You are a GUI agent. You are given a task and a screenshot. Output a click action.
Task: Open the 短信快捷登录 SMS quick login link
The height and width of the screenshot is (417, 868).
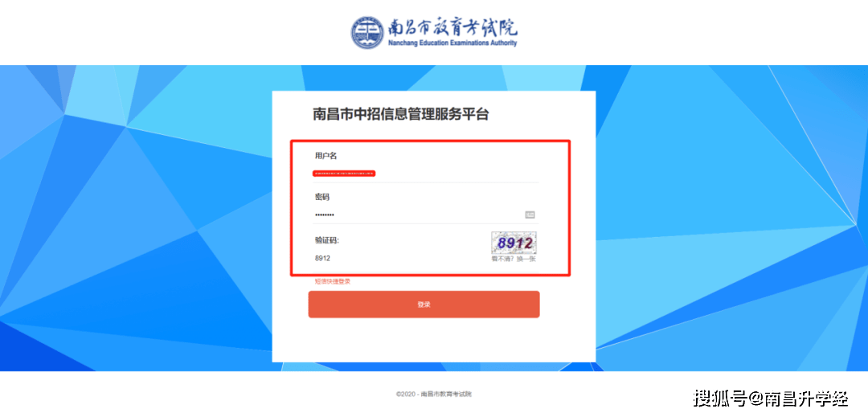pyautogui.click(x=333, y=281)
